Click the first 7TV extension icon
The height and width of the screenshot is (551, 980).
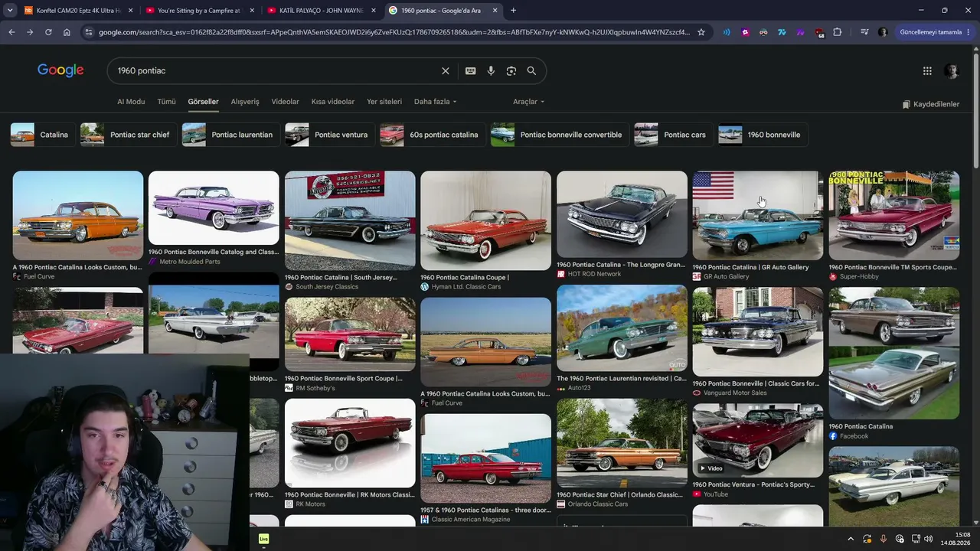click(x=782, y=32)
